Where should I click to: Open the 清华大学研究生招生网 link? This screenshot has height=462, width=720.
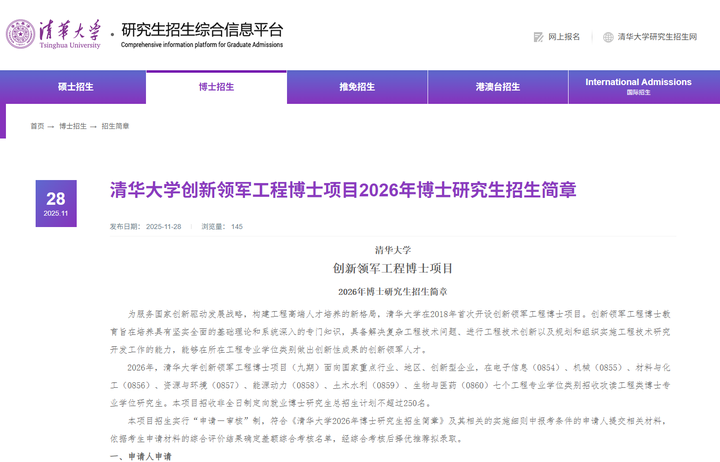pos(657,37)
